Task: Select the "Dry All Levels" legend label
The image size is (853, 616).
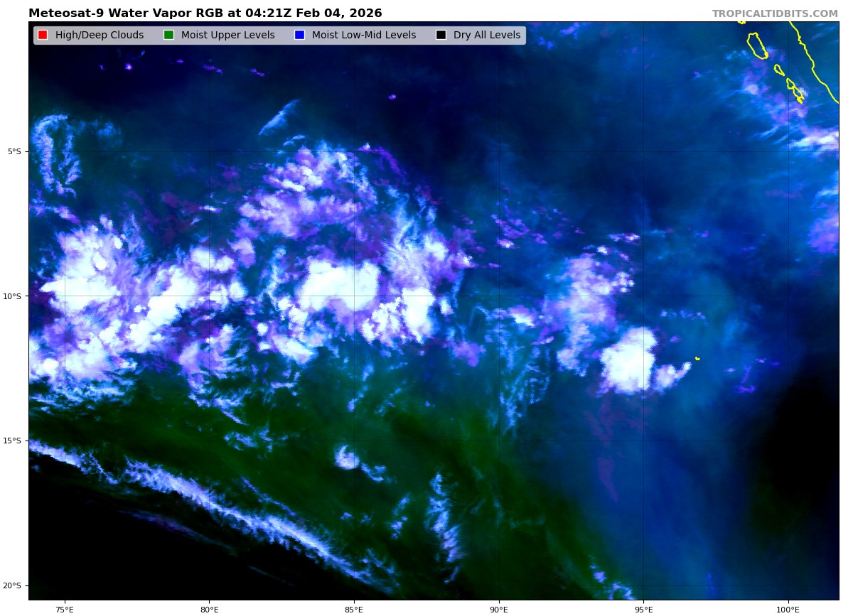Action: (x=486, y=36)
